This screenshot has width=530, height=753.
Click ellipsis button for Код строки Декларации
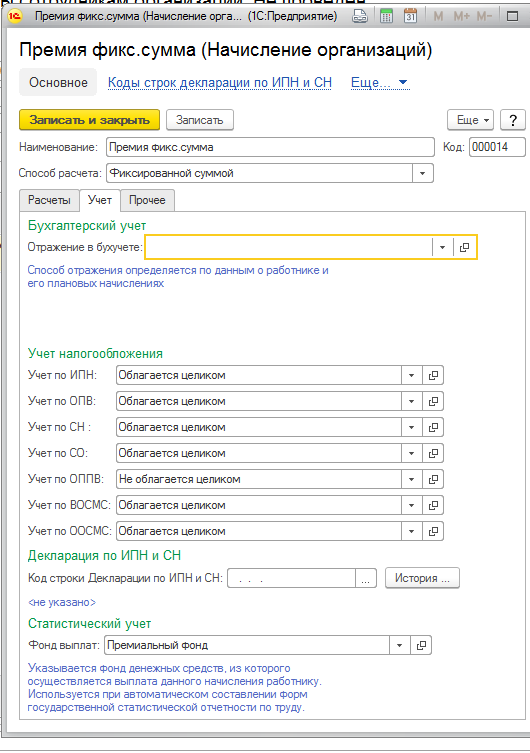tap(366, 578)
